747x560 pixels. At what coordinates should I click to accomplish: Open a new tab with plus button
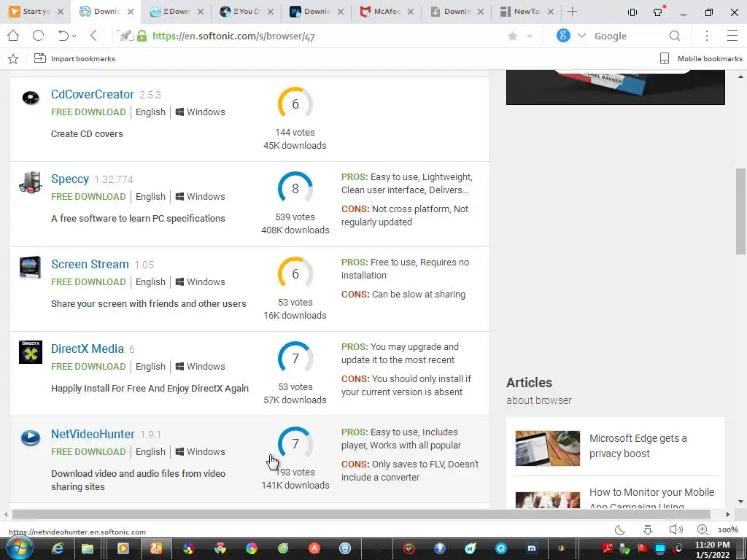[x=573, y=12]
